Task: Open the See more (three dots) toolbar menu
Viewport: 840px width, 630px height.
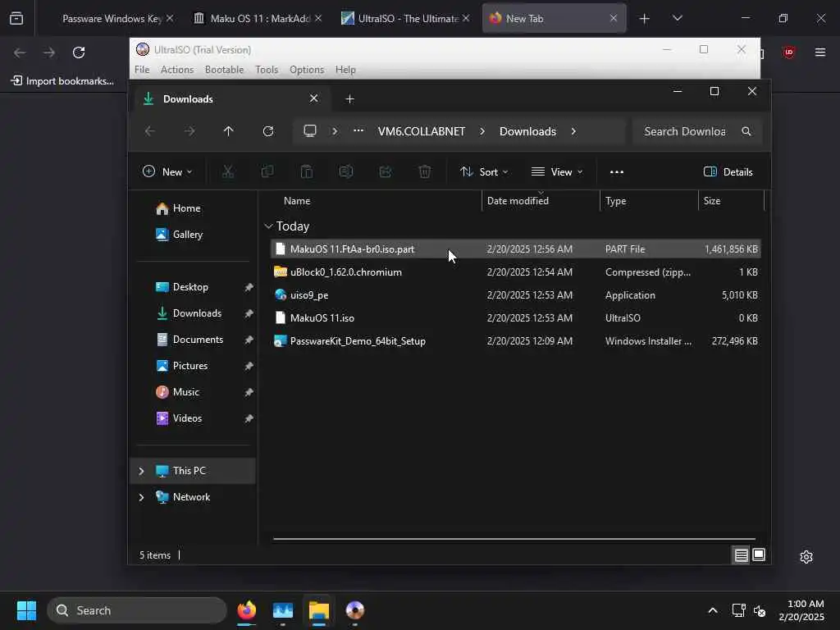Action: (x=617, y=172)
